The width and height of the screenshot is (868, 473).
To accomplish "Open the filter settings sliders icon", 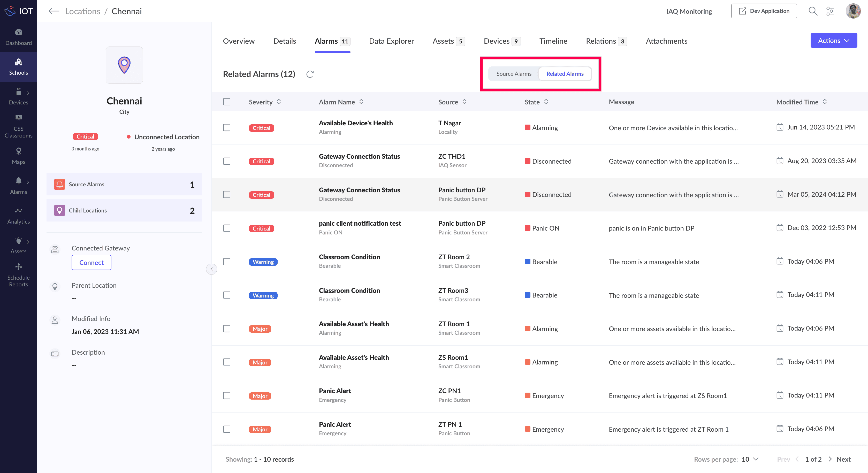I will 829,11.
